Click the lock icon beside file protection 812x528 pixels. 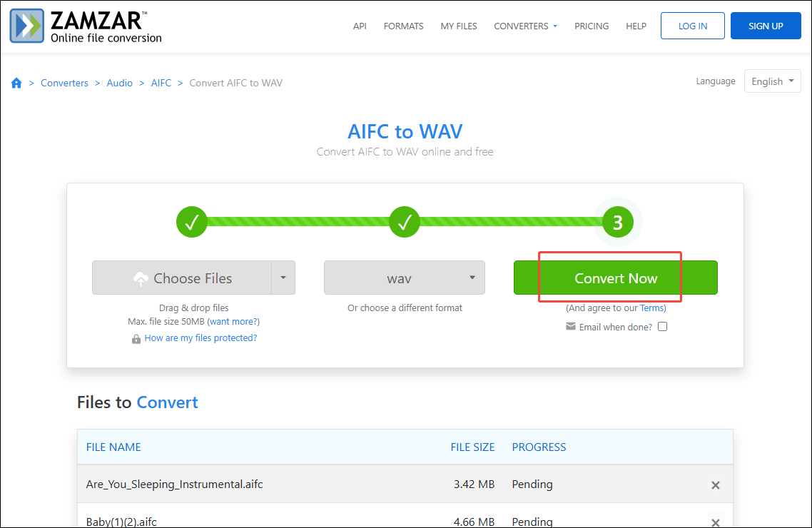[136, 338]
